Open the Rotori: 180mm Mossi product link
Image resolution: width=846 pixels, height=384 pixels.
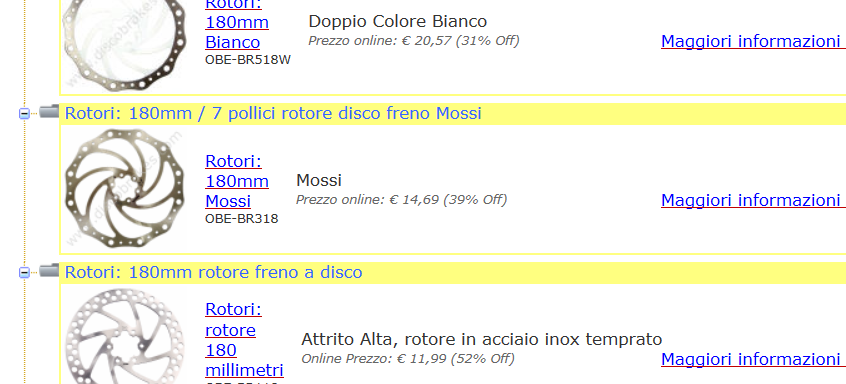pos(237,181)
